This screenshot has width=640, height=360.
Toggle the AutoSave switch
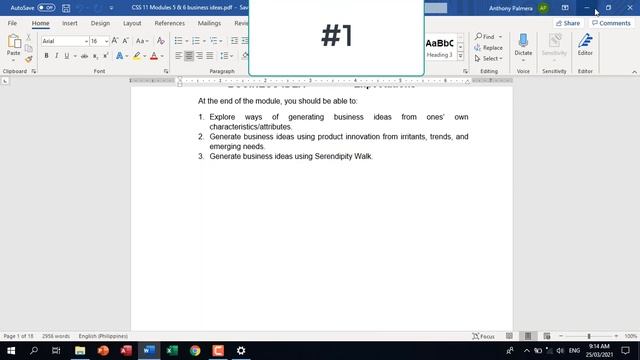(x=46, y=8)
